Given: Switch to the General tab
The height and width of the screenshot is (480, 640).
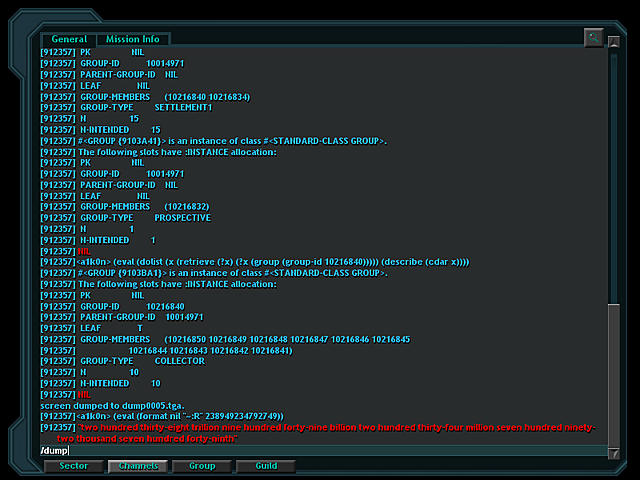Looking at the screenshot, I should pyautogui.click(x=69, y=39).
